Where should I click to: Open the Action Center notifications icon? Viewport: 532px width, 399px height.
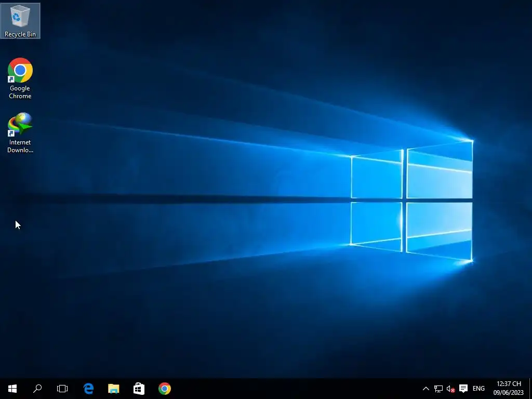[463, 389]
